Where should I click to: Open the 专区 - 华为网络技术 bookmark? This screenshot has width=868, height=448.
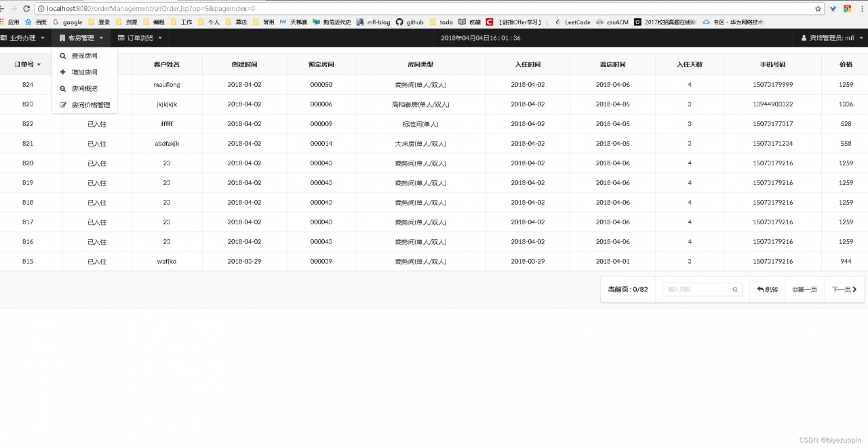734,22
